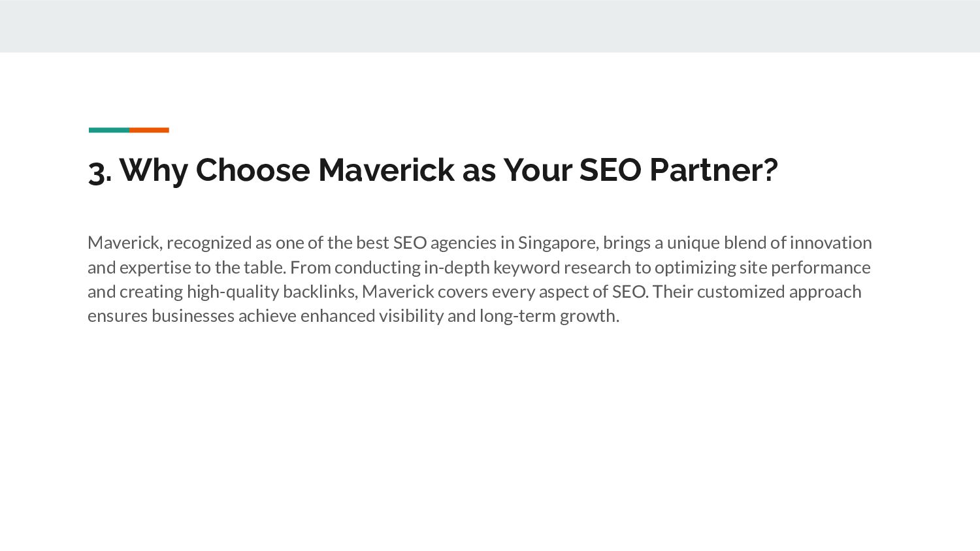Click the word "expertise" in the second line
Screen dimensions: 980x551
pyautogui.click(x=155, y=268)
